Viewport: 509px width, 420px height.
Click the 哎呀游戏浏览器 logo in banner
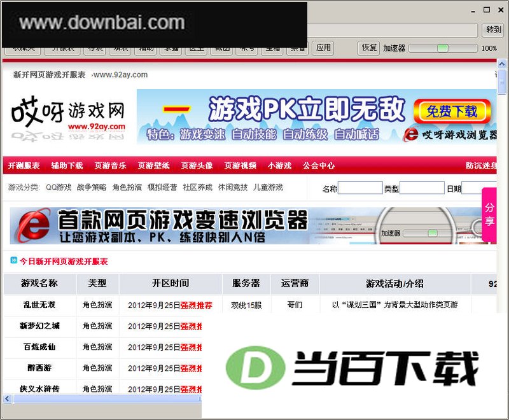[450, 134]
